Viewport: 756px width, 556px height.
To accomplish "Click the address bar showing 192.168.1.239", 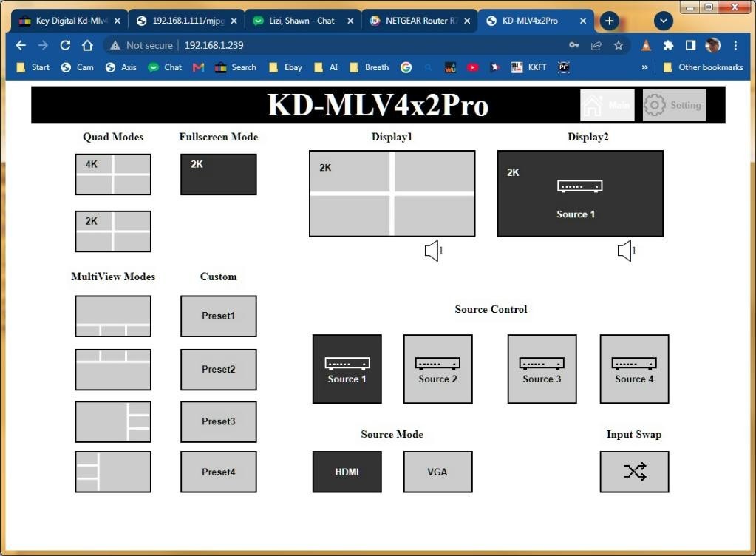I will pos(367,45).
